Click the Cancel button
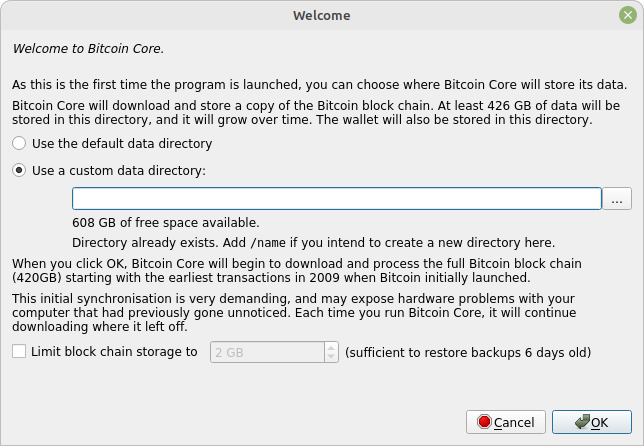 click(x=506, y=422)
